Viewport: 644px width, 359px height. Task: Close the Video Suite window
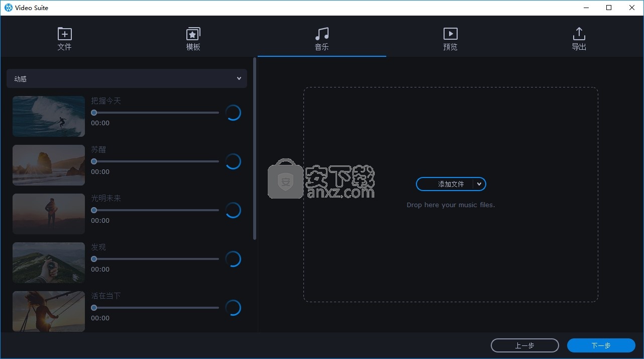[632, 8]
